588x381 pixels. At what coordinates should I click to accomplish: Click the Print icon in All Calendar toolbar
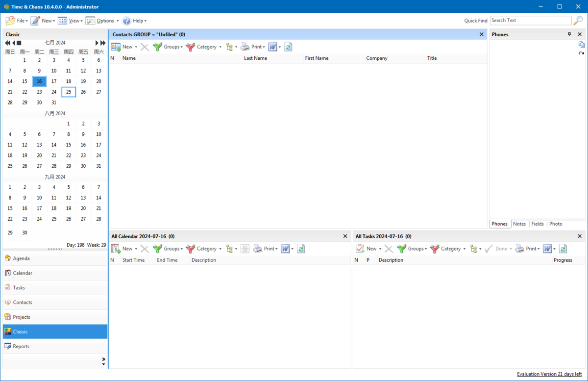[258, 249]
